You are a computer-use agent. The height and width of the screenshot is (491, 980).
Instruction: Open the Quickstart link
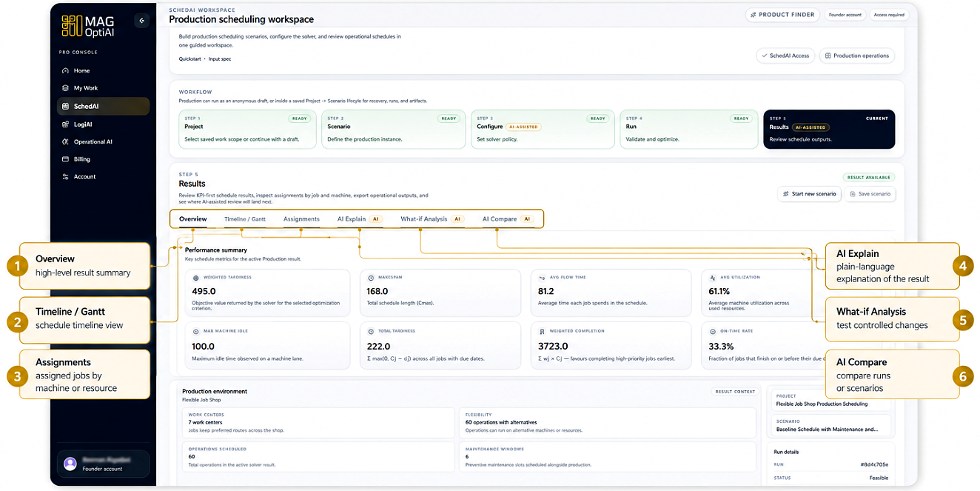[x=189, y=59]
